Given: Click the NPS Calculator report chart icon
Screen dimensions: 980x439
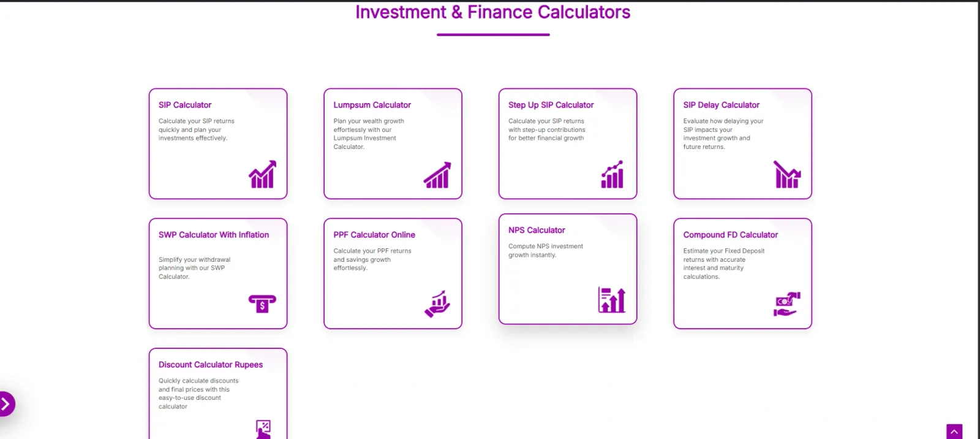Looking at the screenshot, I should click(x=612, y=300).
